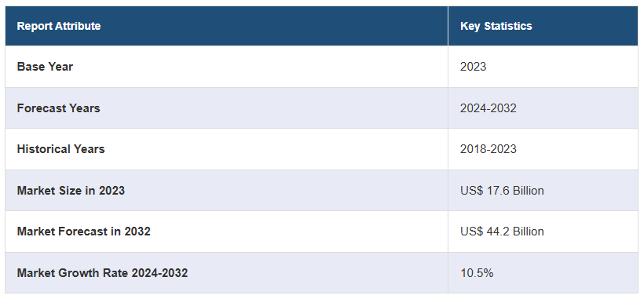Select the Historical Years label
The width and height of the screenshot is (644, 299).
click(x=60, y=149)
